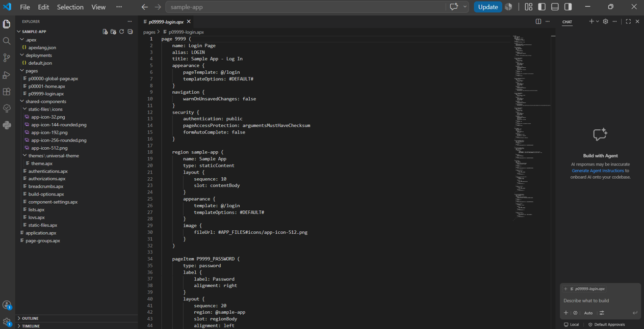Open p00001-home.apx in Explorer
This screenshot has width=644, height=329.
46,86
